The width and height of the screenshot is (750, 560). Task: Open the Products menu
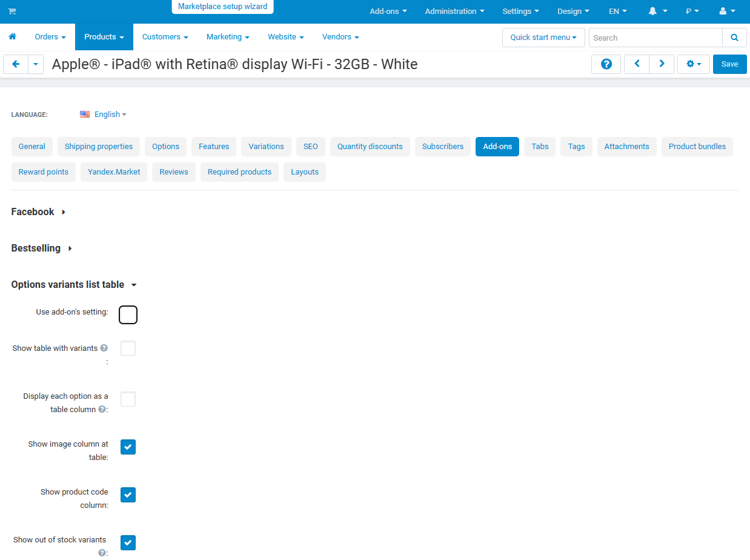pos(104,37)
